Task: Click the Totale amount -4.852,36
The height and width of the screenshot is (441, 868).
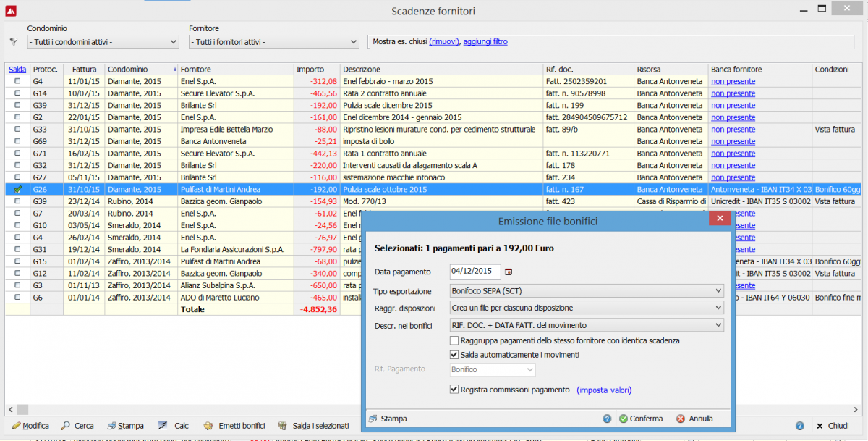Action: coord(318,309)
